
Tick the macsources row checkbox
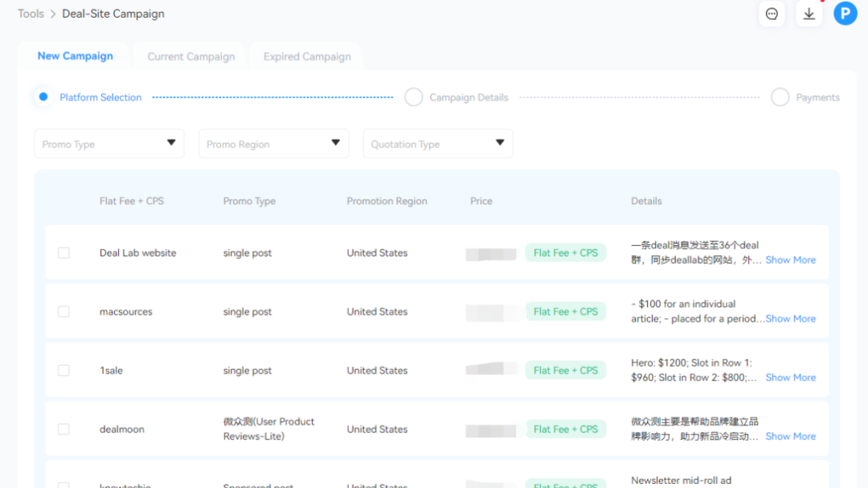[63, 312]
